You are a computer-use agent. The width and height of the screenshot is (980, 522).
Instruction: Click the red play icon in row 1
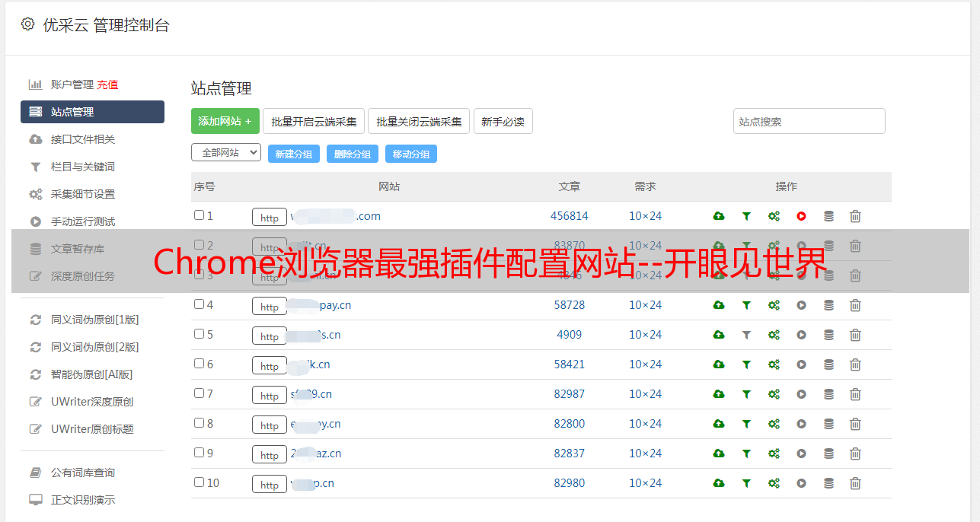click(801, 216)
